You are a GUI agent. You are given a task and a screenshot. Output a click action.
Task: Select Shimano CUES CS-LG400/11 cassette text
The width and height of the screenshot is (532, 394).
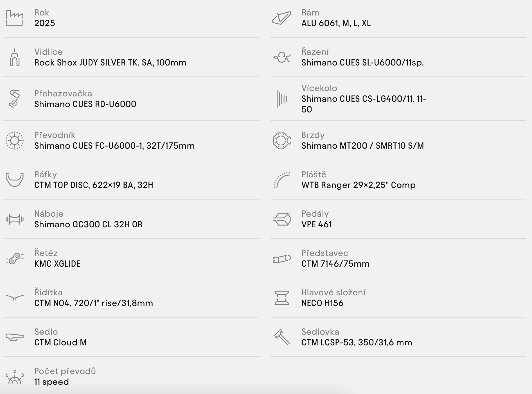[364, 104]
